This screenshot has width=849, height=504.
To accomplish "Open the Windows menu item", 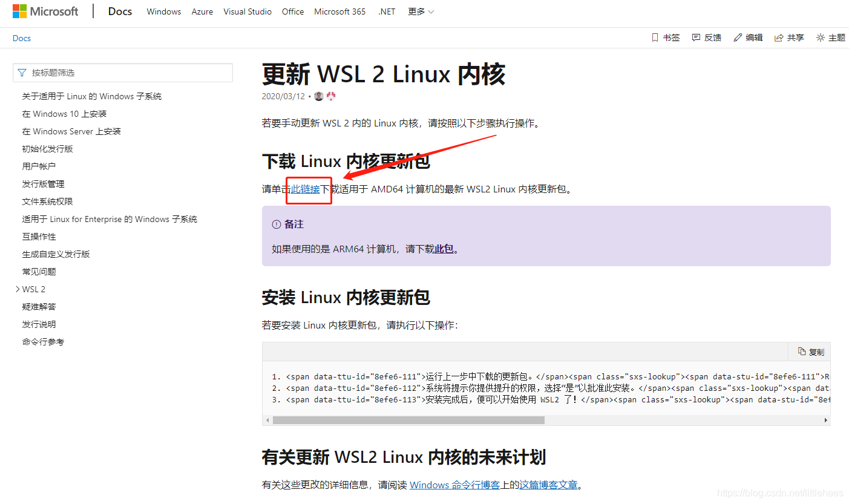I will 164,11.
